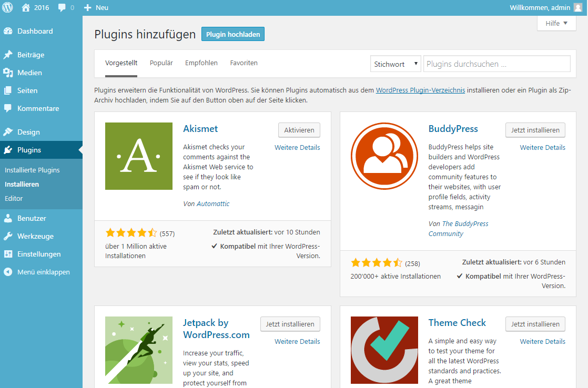Switch to the Populär tab

tap(161, 63)
